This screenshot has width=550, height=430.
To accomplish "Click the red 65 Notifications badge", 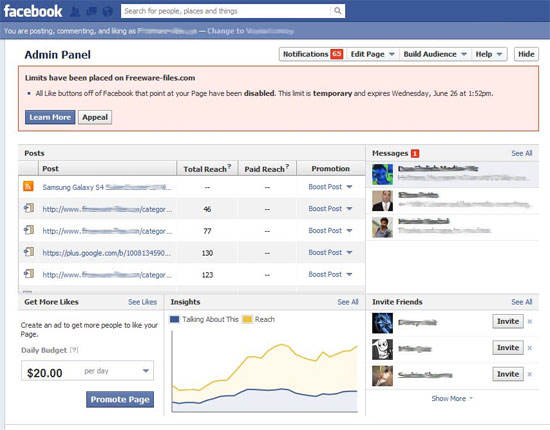I will pyautogui.click(x=337, y=54).
